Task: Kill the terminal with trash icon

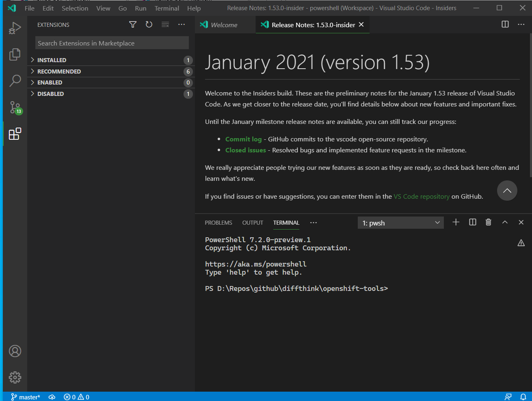Action: coord(488,222)
